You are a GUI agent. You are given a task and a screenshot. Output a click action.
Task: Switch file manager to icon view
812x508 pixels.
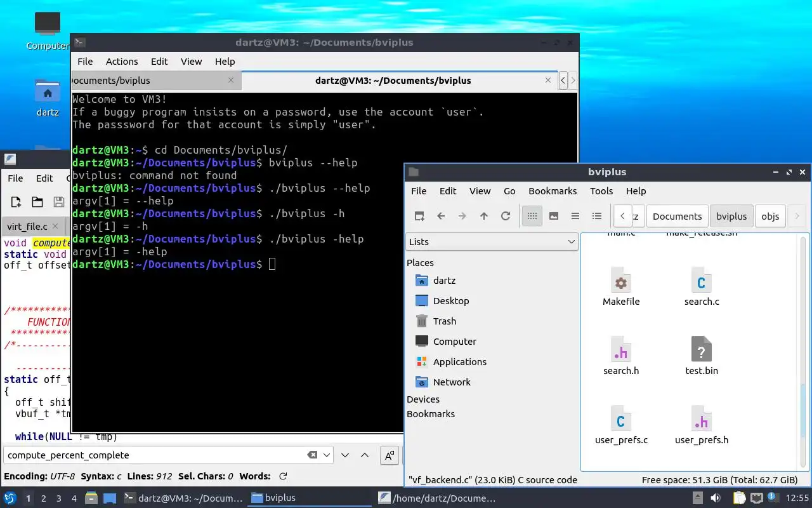[x=532, y=216]
